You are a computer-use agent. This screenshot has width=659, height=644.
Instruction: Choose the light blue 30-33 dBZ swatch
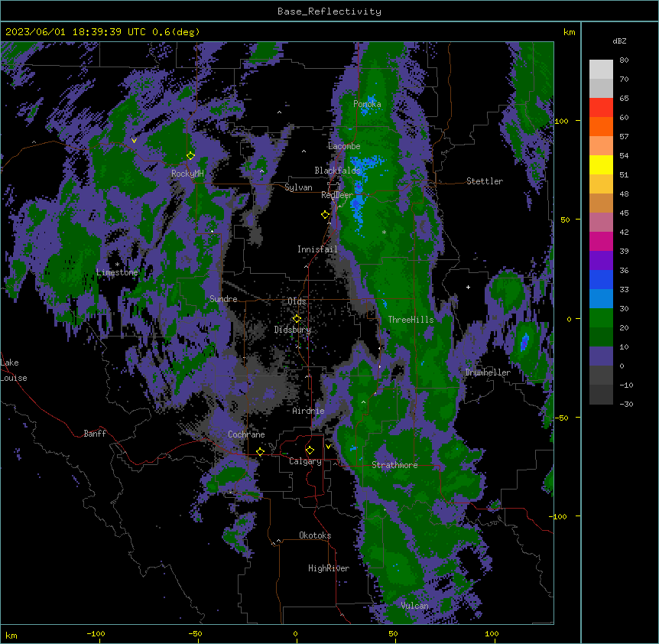pyautogui.click(x=601, y=299)
